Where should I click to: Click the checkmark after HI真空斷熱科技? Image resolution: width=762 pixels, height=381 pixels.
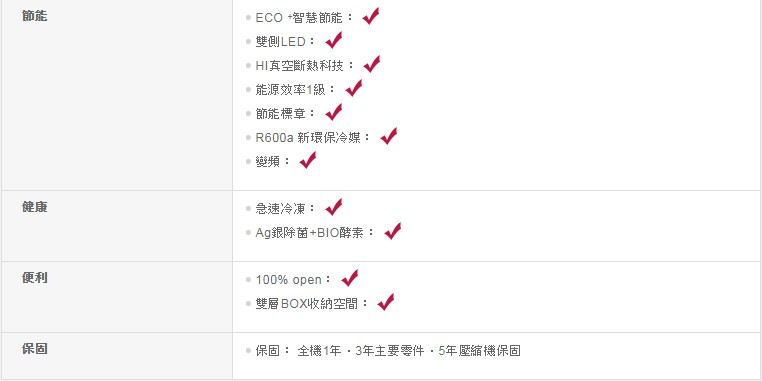(x=372, y=64)
